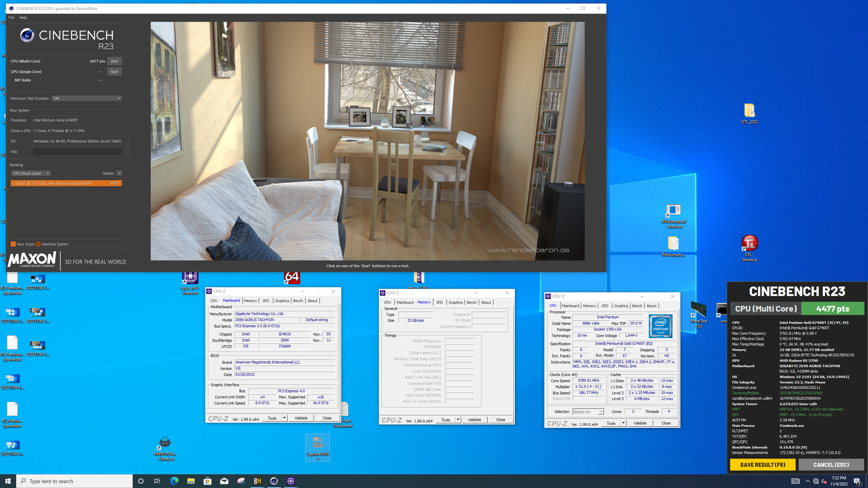Open the Cinebench File menu
This screenshot has height=488, width=868.
[x=11, y=18]
